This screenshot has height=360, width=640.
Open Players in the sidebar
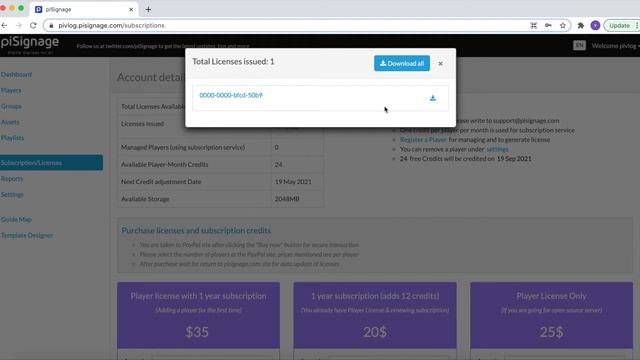[x=11, y=90]
